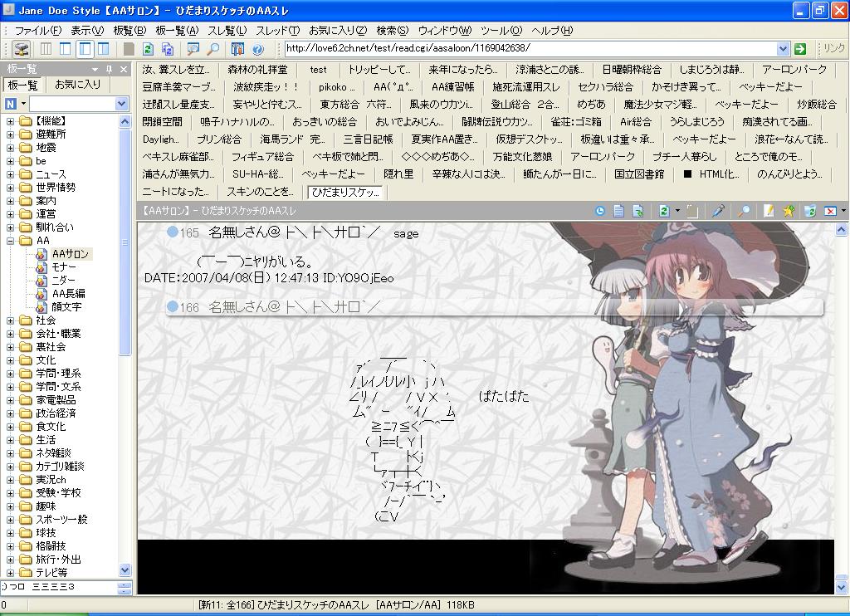Open the dropdown arrow beside thread reload icon

coord(677,211)
